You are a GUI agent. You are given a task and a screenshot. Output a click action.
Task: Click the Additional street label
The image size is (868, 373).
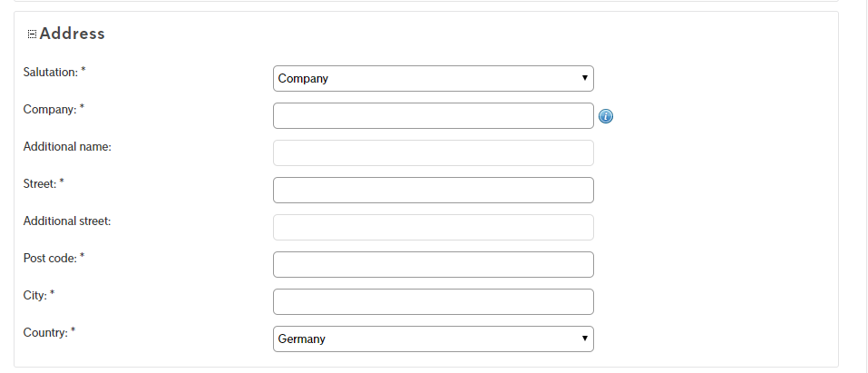[67, 221]
